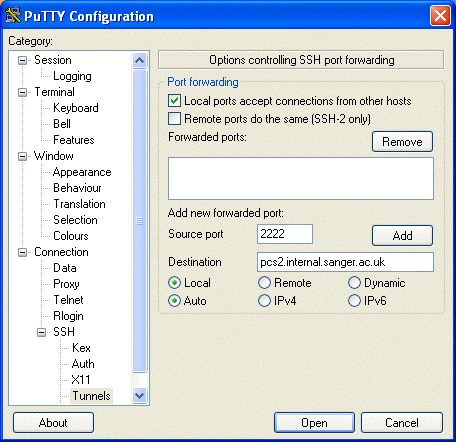
Task: Click Open to start the session
Action: pyautogui.click(x=314, y=423)
